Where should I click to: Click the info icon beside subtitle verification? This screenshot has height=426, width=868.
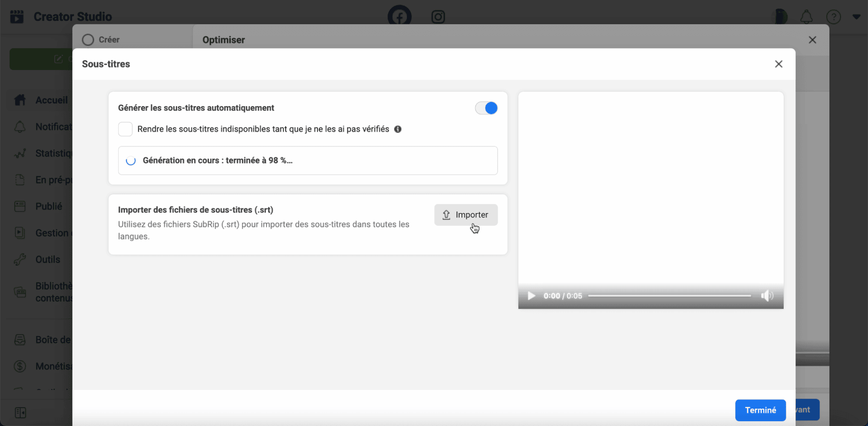tap(397, 129)
